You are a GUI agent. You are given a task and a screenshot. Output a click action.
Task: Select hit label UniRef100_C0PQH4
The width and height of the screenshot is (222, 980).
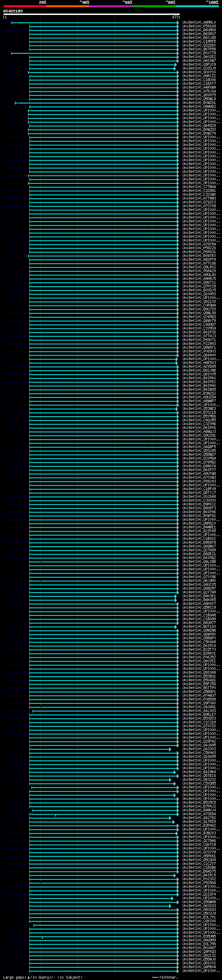pos(199,305)
